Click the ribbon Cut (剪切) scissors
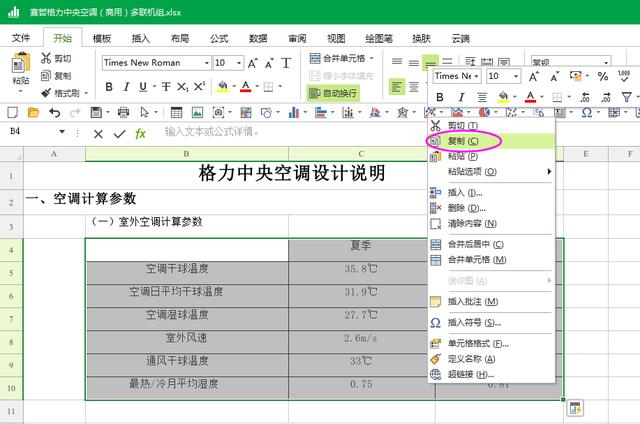The image size is (640, 424). (x=46, y=58)
